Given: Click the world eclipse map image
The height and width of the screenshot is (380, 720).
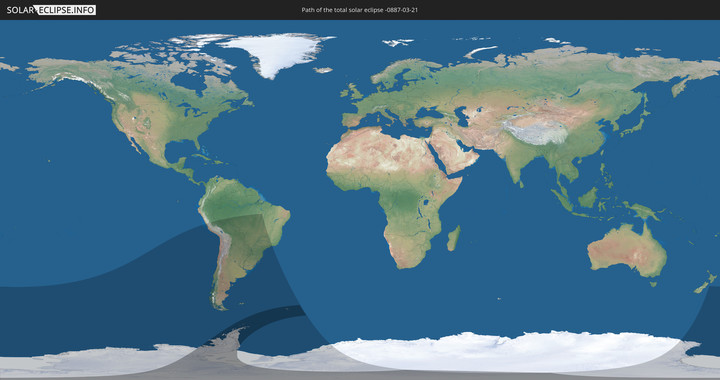Looking at the screenshot, I should (360, 200).
